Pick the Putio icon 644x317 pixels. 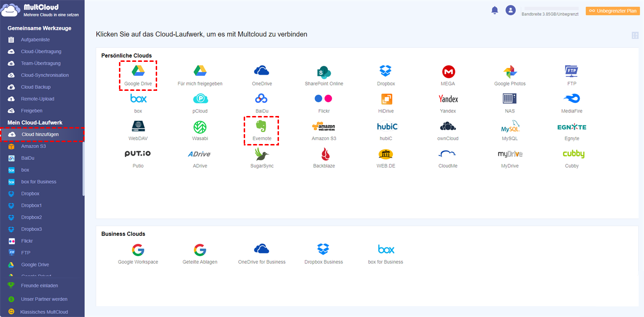[138, 154]
